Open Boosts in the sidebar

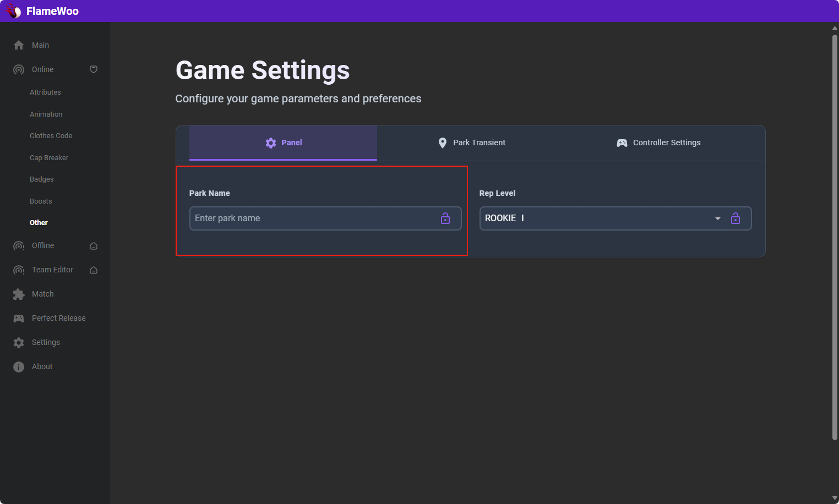point(41,201)
